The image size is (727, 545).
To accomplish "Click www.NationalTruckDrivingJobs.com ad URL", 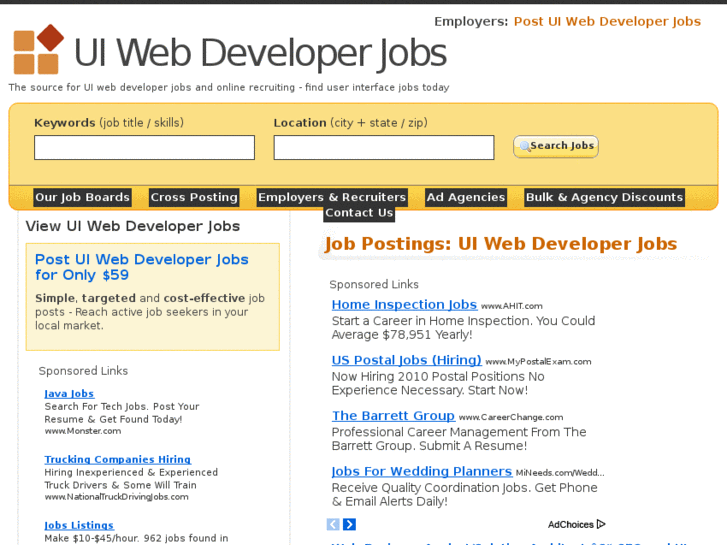I will [x=116, y=497].
